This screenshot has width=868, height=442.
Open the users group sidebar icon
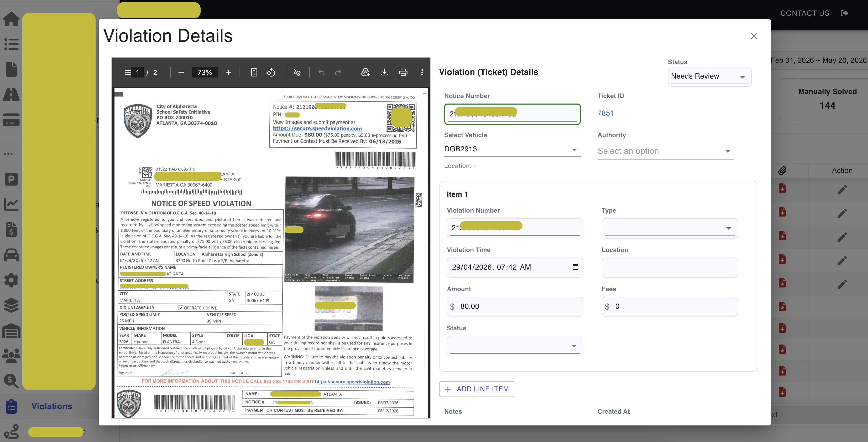(x=11, y=356)
